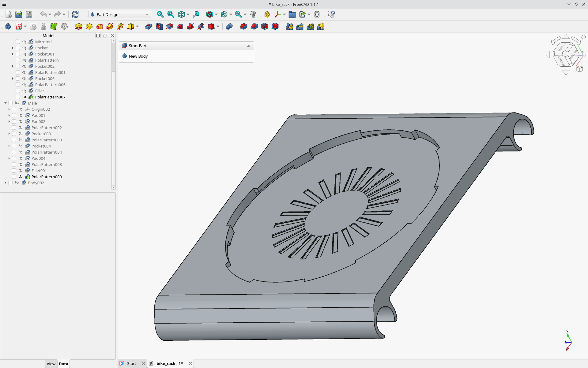Save the document using the floppy disk icon

tap(29, 14)
